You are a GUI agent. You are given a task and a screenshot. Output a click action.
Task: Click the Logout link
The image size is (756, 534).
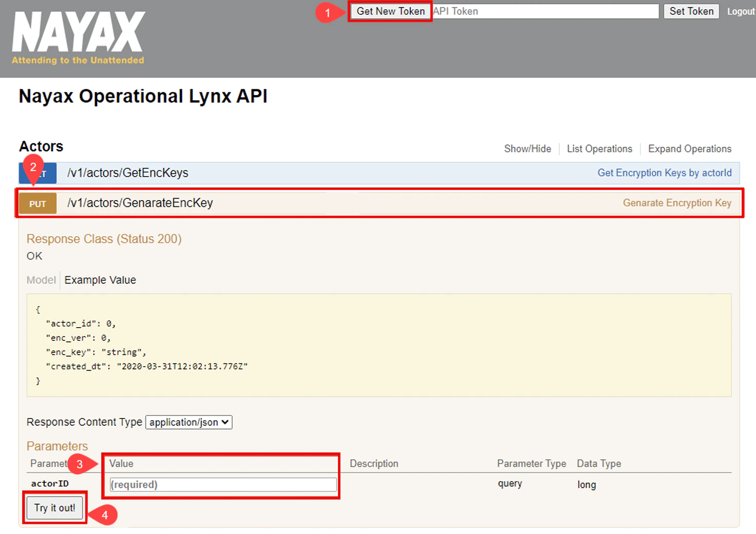point(741,11)
